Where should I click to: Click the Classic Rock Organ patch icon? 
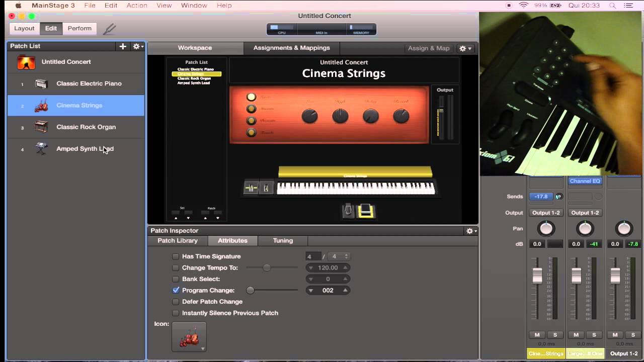(41, 127)
